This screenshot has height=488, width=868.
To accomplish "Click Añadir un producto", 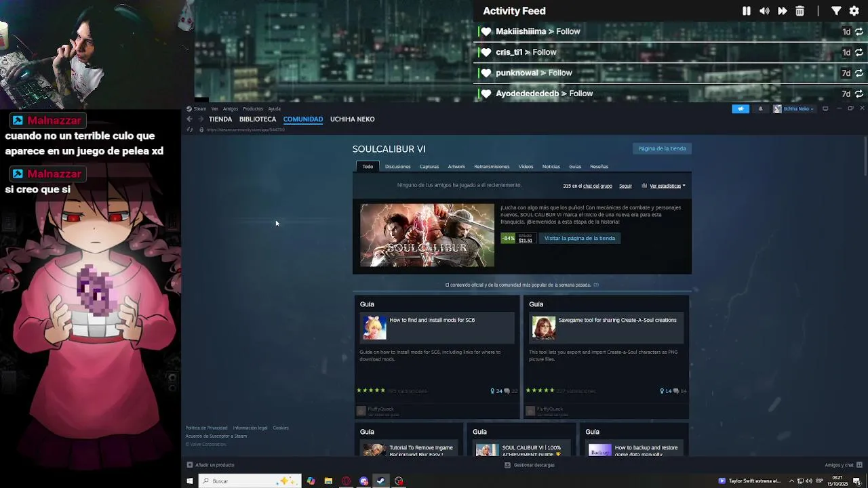I will click(x=210, y=465).
